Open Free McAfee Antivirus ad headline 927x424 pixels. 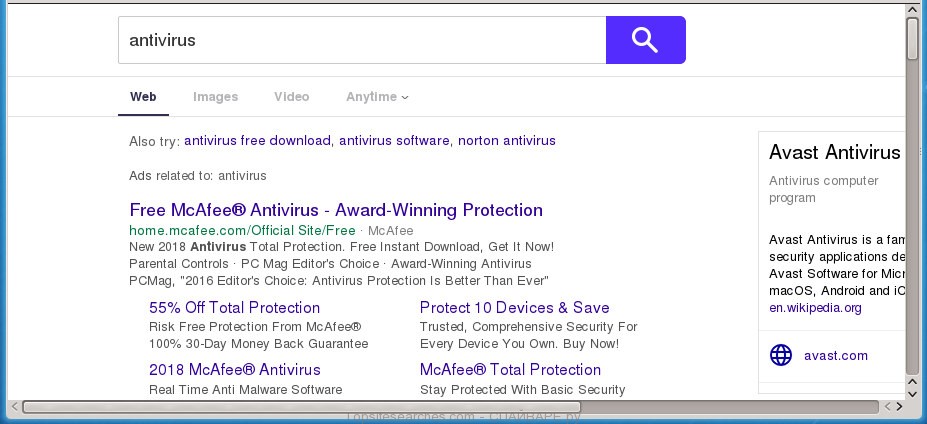click(x=336, y=210)
